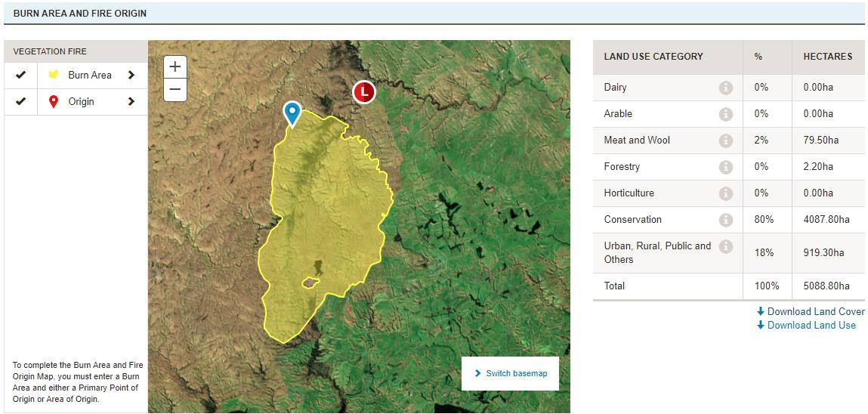The width and height of the screenshot is (868, 414).
Task: Expand the Origin layer chevron
Action: [x=131, y=101]
